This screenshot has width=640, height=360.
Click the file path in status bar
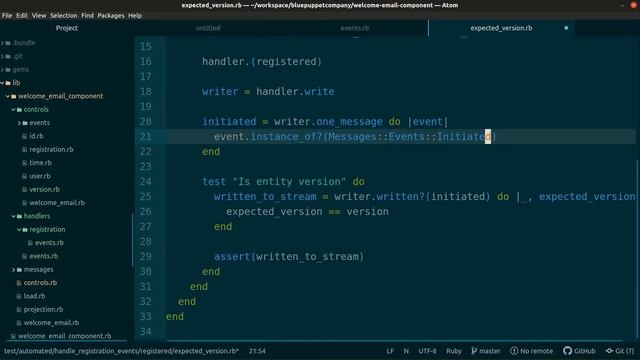click(121, 351)
